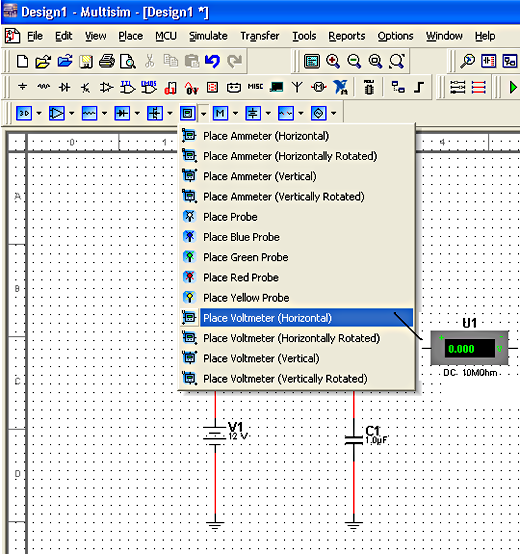Expand the power source family dropdown arrow
The height and width of the screenshot is (554, 520).
point(268,113)
